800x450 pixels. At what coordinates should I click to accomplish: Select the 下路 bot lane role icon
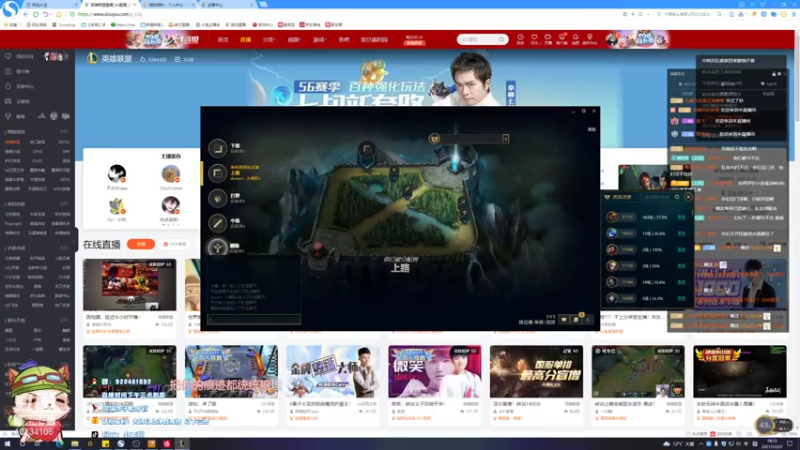pos(217,148)
